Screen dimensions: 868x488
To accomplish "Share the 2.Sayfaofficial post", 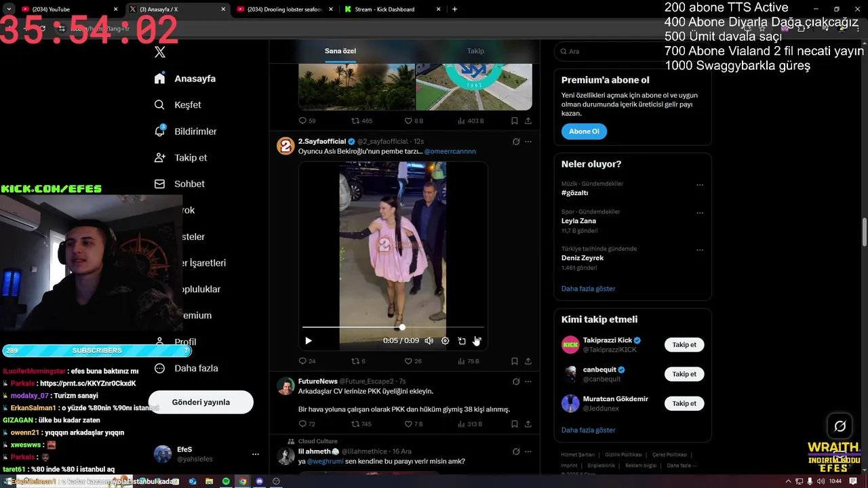I will (x=528, y=361).
